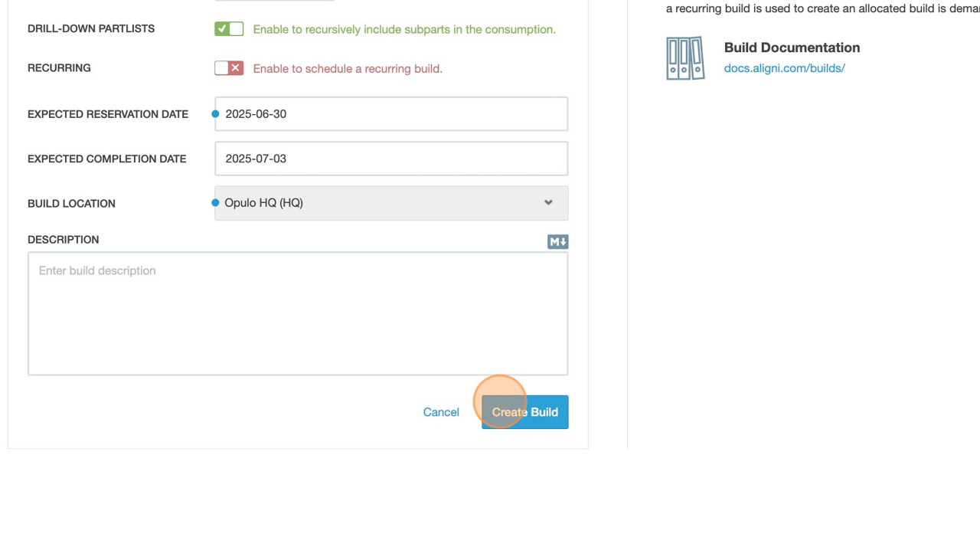Image resolution: width=980 pixels, height=547 pixels.
Task: Click the Build Documentation binders icon
Action: [685, 58]
